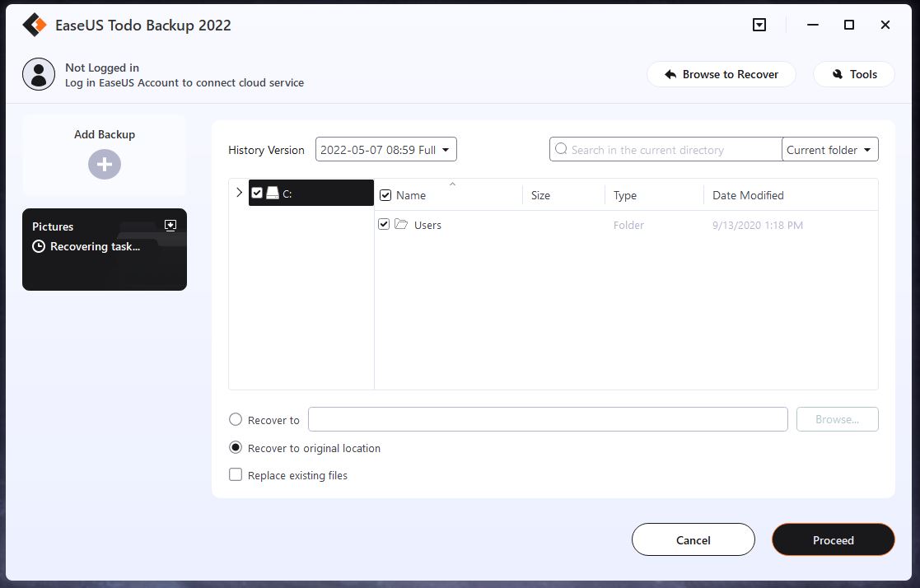The height and width of the screenshot is (588, 920).
Task: Click the Size column header
Action: click(x=540, y=195)
